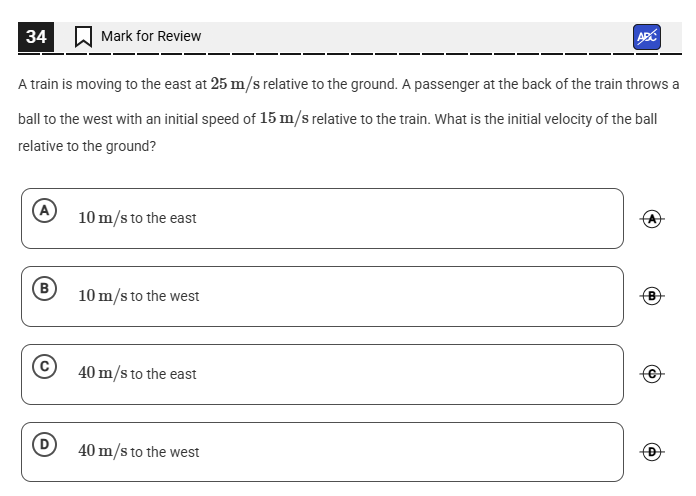Image resolution: width=696 pixels, height=496 pixels.
Task: Cross out answer choice B
Action: coord(653,296)
